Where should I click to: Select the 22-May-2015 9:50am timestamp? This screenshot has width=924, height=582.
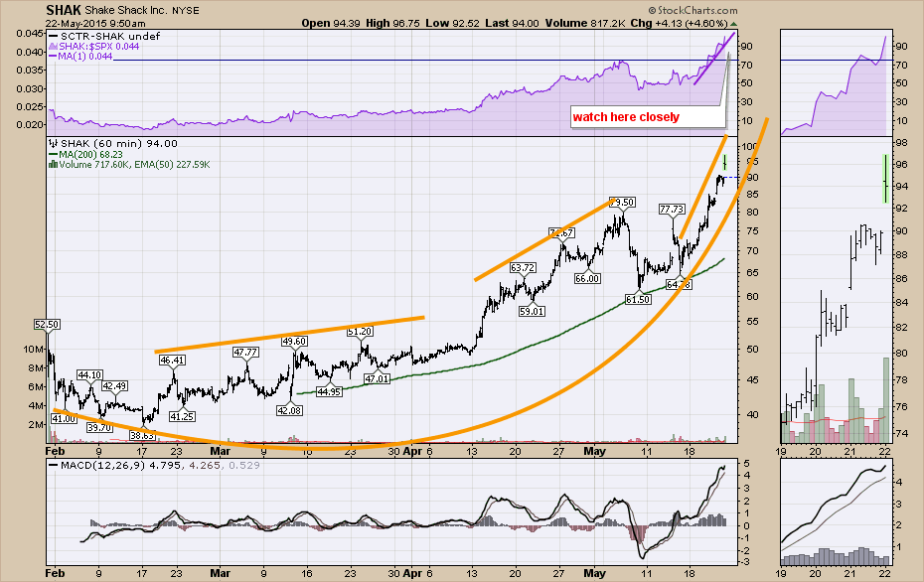(95, 24)
